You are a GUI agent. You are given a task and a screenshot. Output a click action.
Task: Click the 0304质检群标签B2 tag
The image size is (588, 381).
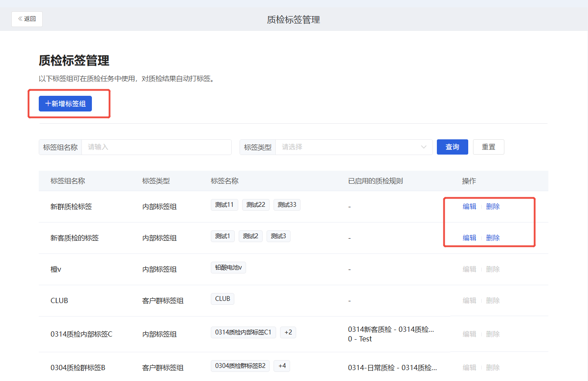pos(240,366)
